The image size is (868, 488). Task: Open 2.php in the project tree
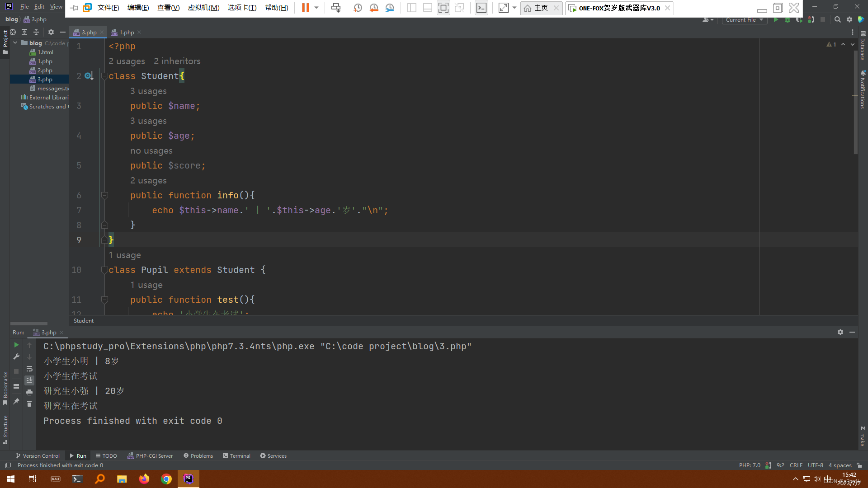(x=45, y=70)
